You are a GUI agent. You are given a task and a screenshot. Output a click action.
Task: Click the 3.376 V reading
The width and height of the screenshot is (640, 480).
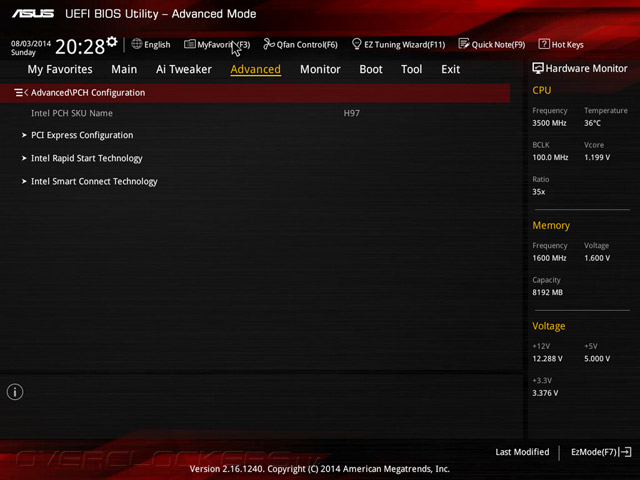coord(545,393)
